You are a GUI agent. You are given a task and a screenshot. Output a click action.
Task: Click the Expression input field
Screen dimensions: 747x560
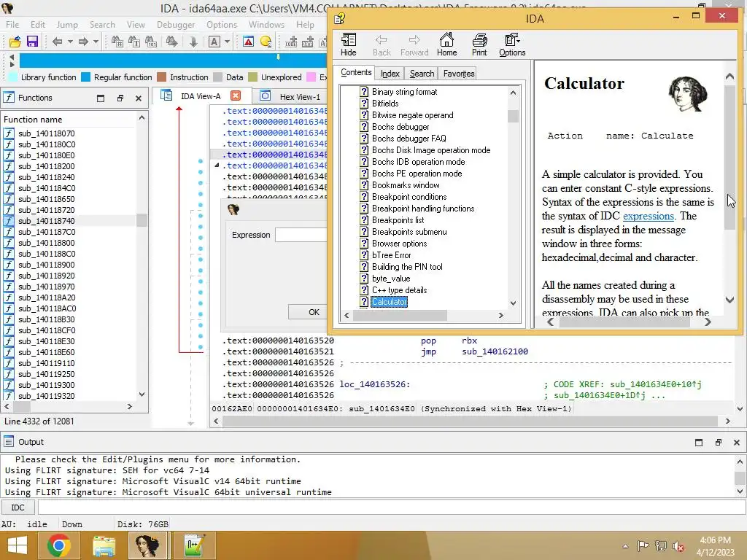point(301,235)
